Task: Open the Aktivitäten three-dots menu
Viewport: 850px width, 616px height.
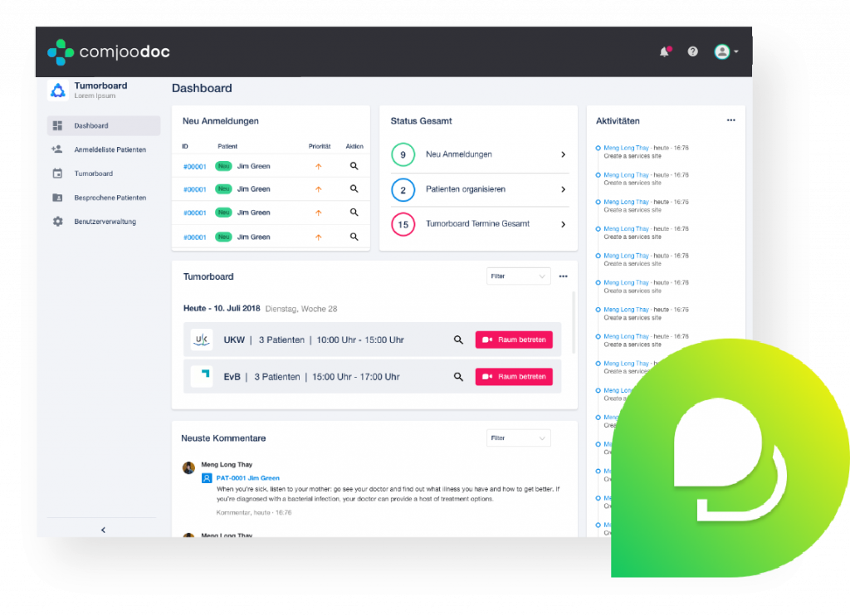Action: 730,120
